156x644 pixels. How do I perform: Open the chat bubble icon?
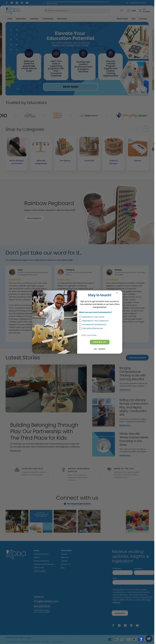(149, 638)
